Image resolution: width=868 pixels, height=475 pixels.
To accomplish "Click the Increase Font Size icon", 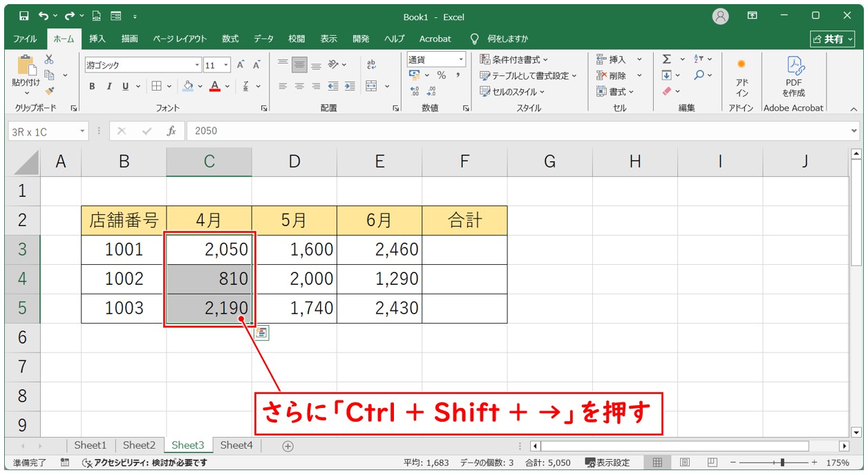I will 240,65.
